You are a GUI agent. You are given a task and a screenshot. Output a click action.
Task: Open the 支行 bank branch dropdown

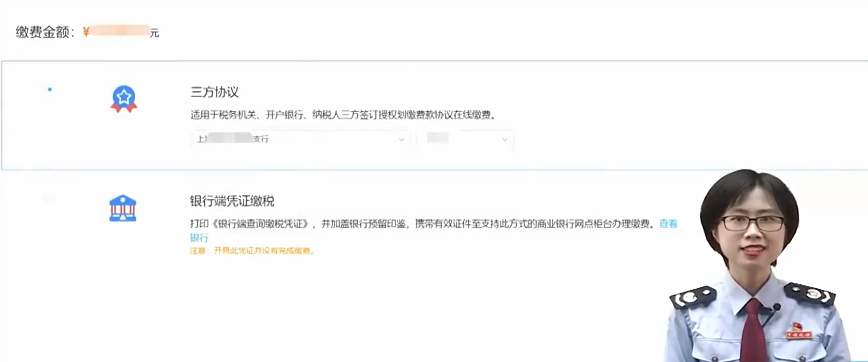click(x=301, y=139)
